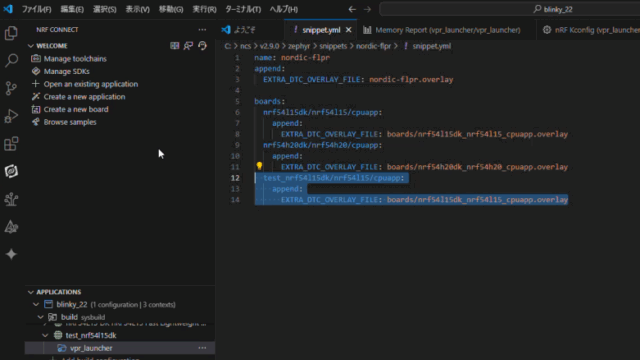Click the blinky_22 command center search box
Image resolution: width=640 pixels, height=360 pixels.
510,9
